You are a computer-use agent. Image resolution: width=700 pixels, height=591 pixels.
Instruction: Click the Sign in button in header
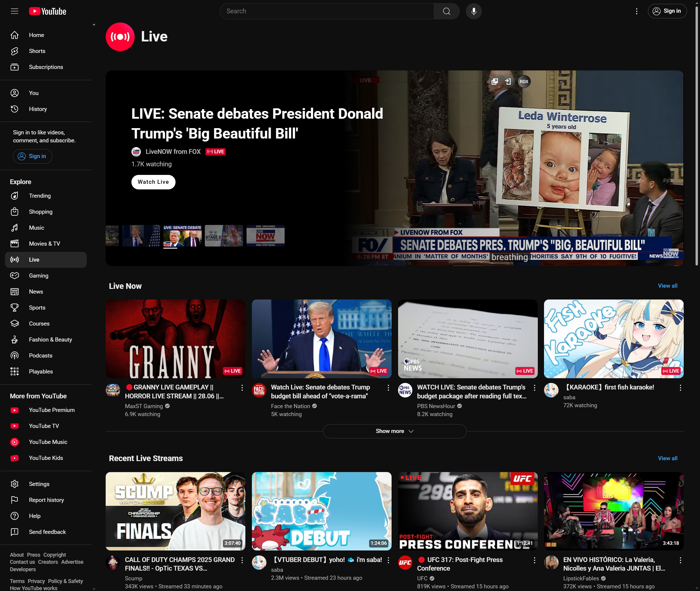tap(667, 11)
